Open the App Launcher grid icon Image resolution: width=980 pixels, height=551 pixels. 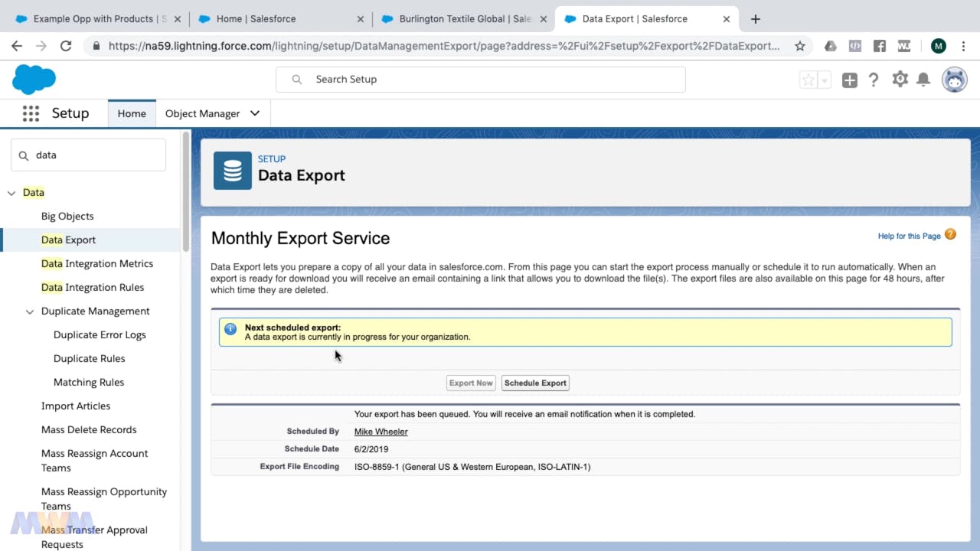click(x=31, y=113)
